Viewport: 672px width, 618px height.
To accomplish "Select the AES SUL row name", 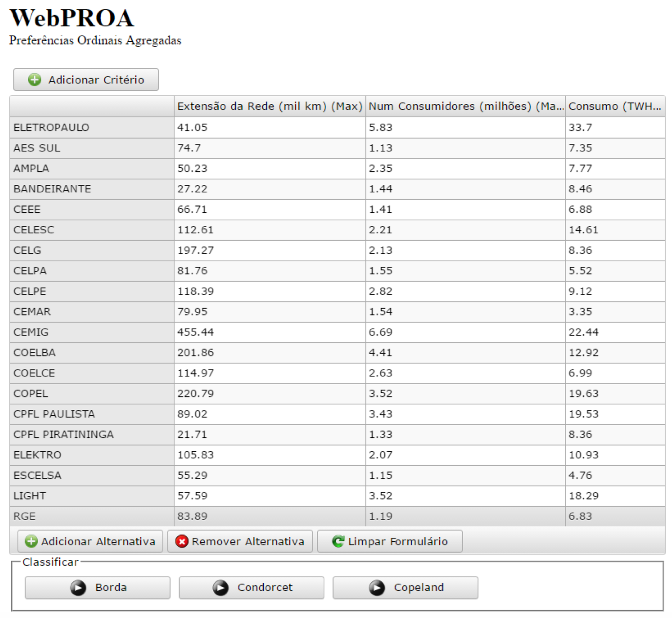I will coord(37,148).
